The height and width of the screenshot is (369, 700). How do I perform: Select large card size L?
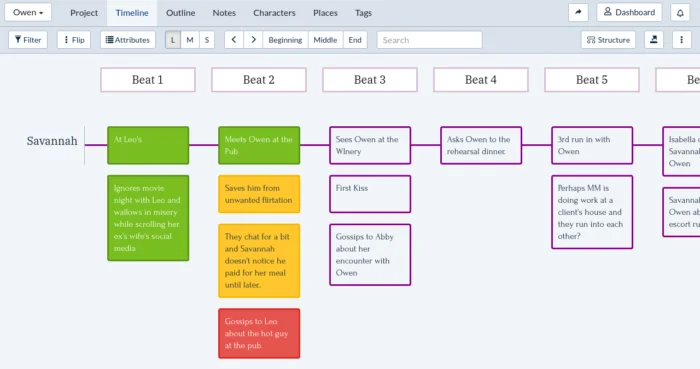(x=173, y=40)
